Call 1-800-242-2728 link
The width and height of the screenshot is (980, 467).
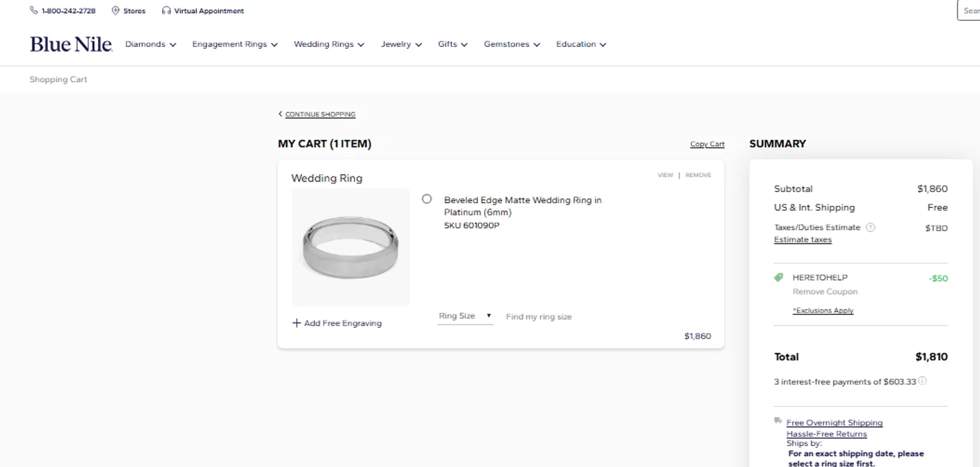coord(69,11)
